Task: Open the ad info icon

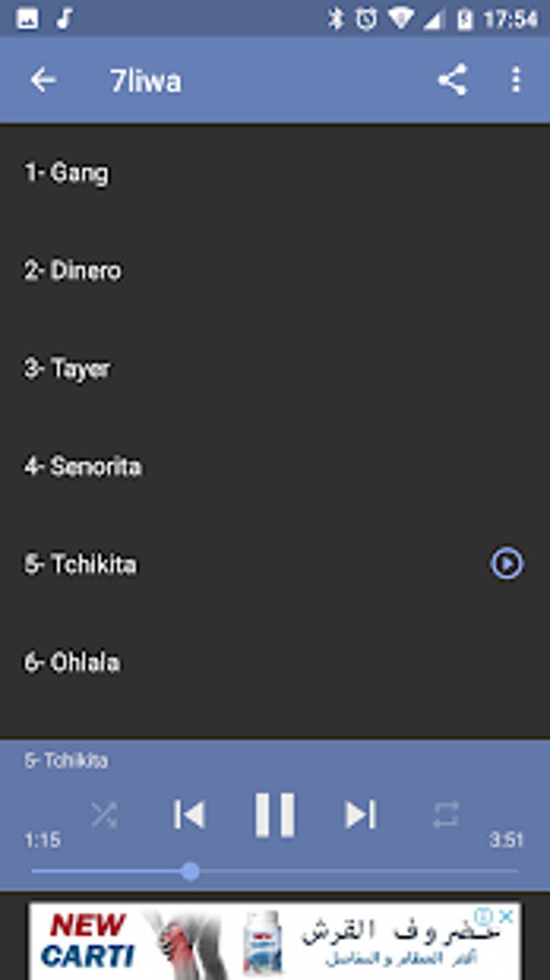Action: tap(484, 915)
